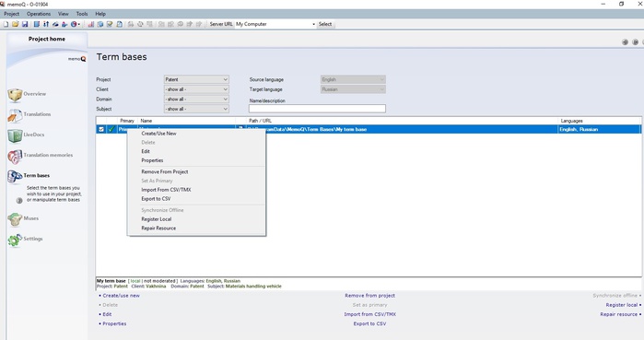Open the Project filter dropdown showing Patent
This screenshot has height=340, width=644.
coord(196,79)
